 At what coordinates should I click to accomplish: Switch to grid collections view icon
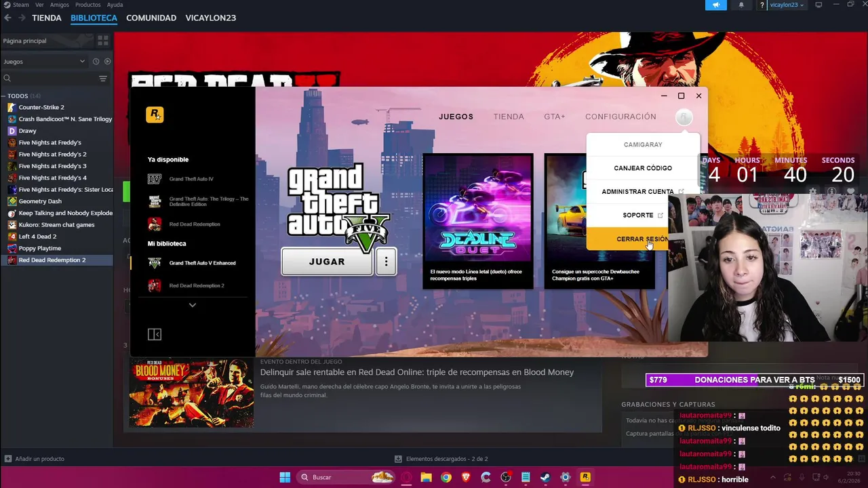[x=103, y=41]
